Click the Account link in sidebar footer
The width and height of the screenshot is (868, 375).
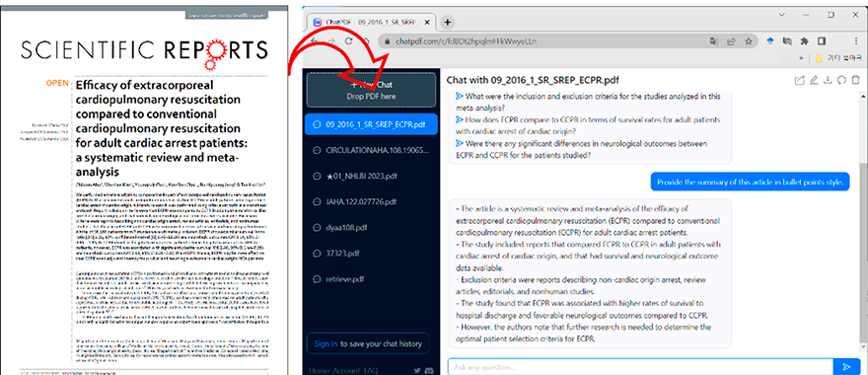point(346,371)
